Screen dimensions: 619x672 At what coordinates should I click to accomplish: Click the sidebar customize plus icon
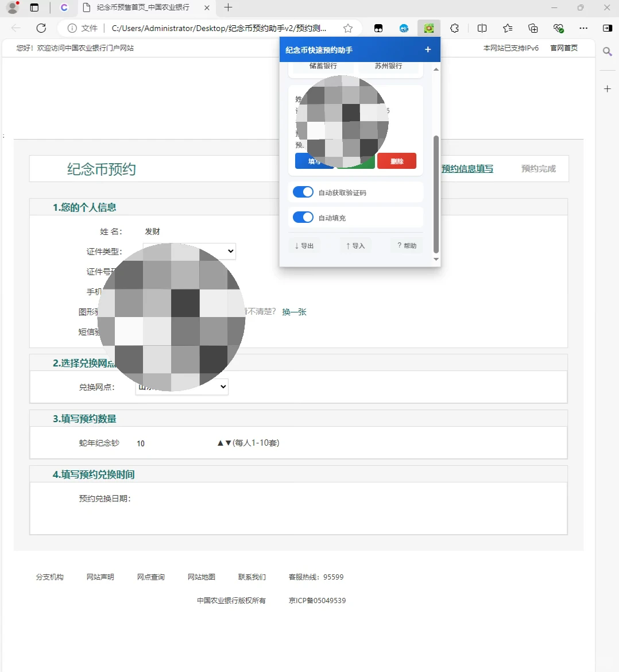(x=607, y=88)
